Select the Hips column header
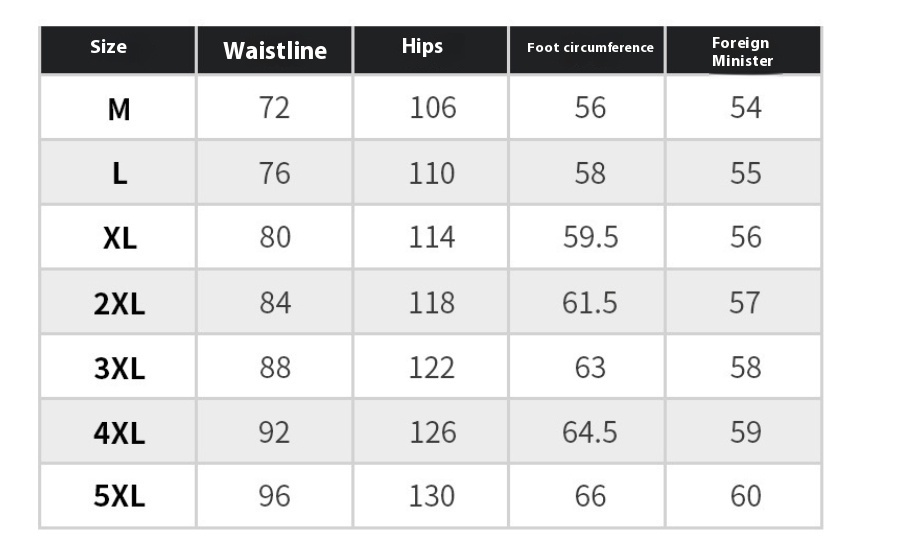This screenshot has width=916, height=545. click(422, 46)
